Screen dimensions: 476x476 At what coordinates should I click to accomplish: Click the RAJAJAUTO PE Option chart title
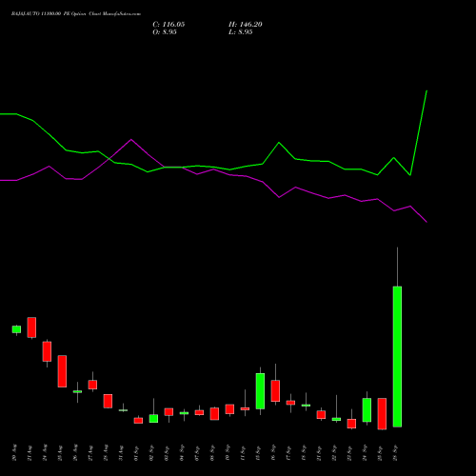[x=76, y=14]
